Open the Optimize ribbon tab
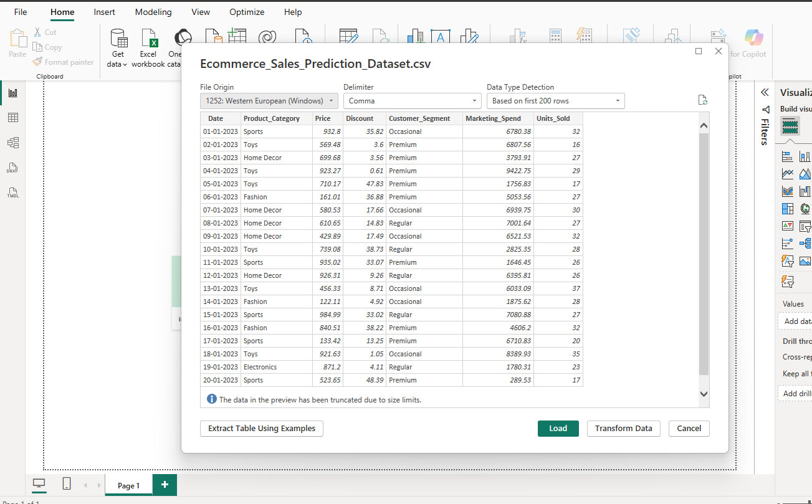 click(247, 12)
